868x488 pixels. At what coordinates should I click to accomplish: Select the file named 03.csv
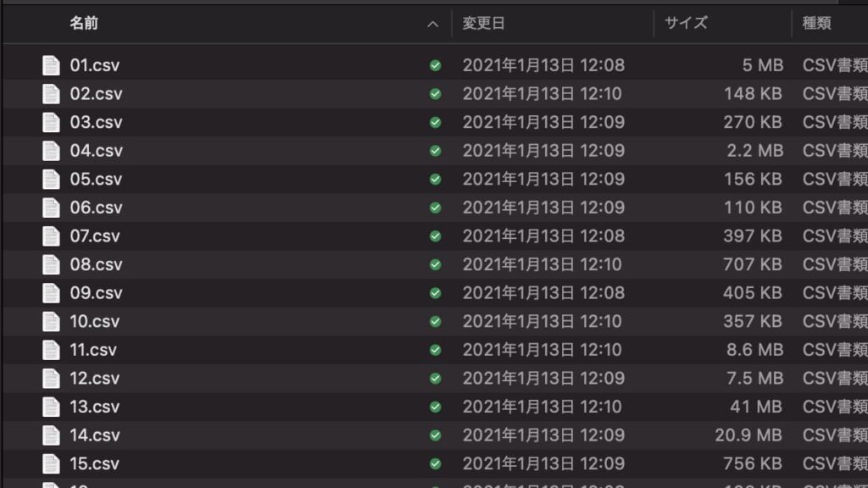(x=97, y=122)
